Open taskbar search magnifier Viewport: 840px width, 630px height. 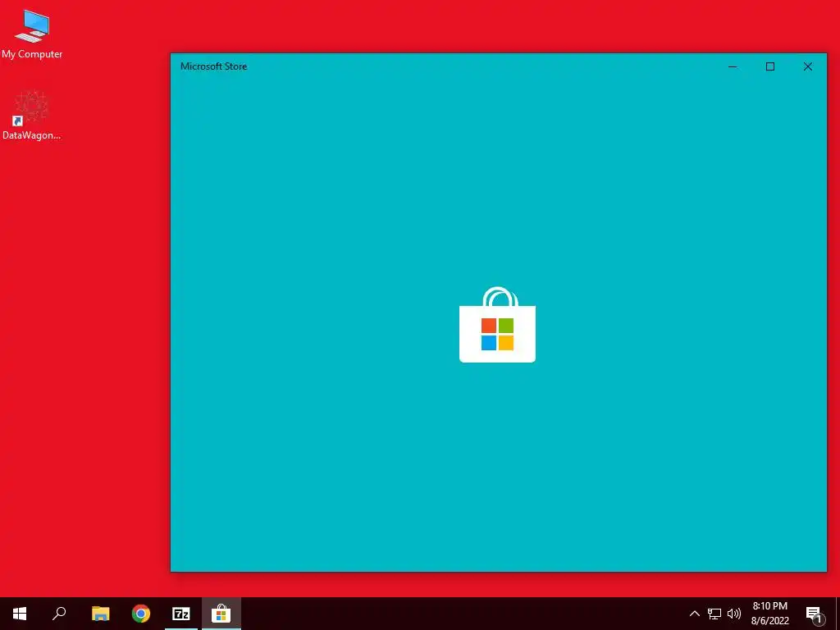pos(59,614)
